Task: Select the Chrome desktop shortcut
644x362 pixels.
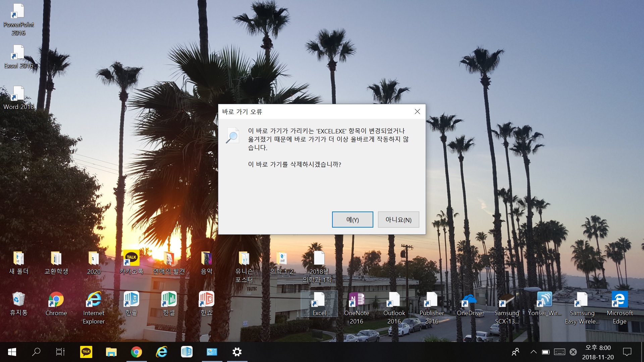Action: click(56, 304)
